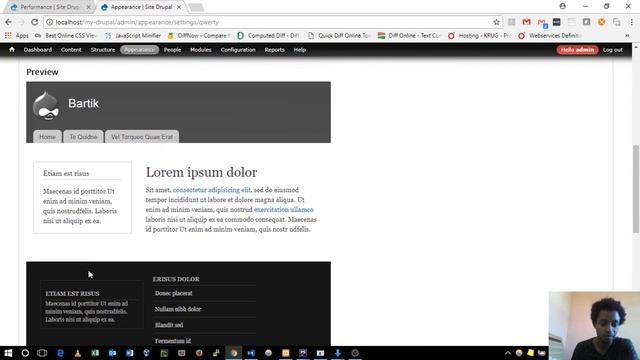The height and width of the screenshot is (360, 640).
Task: Select the Appearance | Site Drupal tab
Action: tap(141, 7)
